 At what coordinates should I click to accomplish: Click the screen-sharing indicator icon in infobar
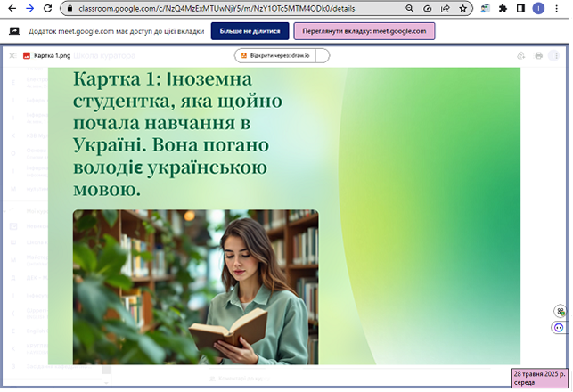tap(14, 31)
